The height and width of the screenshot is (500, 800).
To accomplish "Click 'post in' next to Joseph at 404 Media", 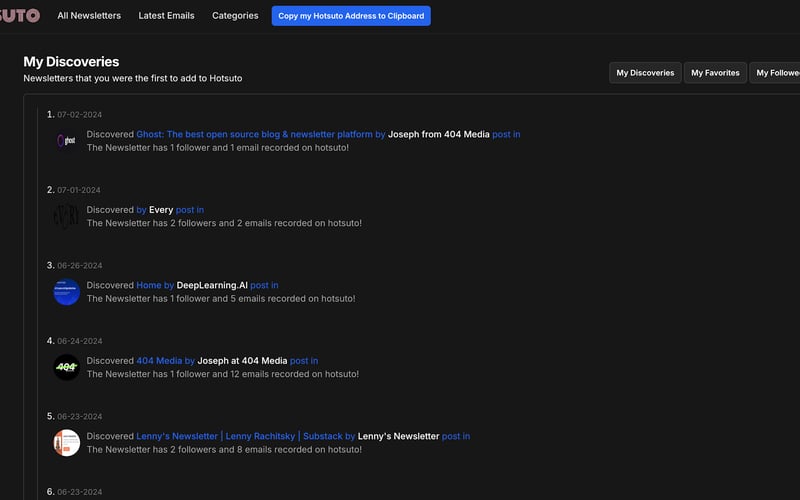I will (304, 361).
